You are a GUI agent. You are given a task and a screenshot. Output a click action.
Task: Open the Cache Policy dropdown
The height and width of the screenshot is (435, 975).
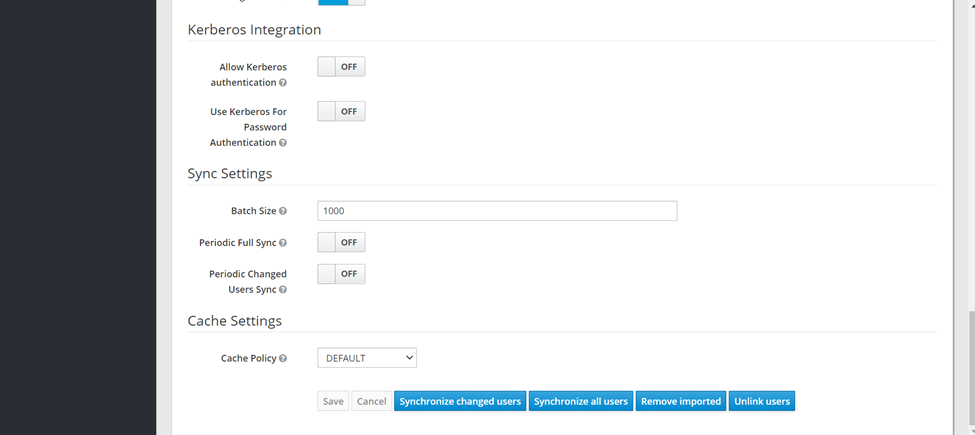tap(367, 358)
